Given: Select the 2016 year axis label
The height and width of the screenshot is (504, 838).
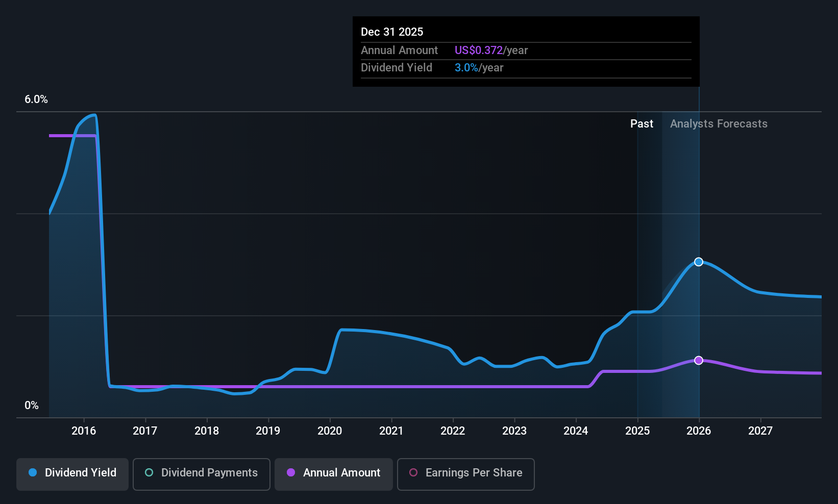Looking at the screenshot, I should point(84,431).
